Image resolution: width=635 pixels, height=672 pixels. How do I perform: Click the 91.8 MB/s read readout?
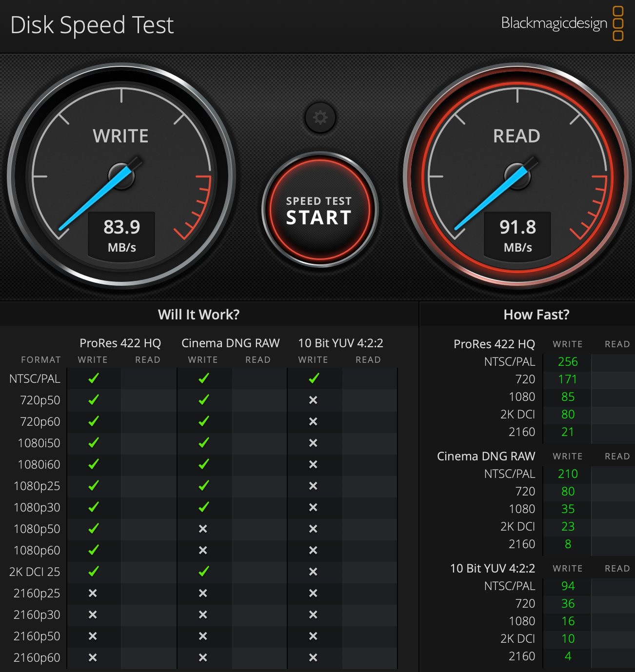pyautogui.click(x=517, y=236)
